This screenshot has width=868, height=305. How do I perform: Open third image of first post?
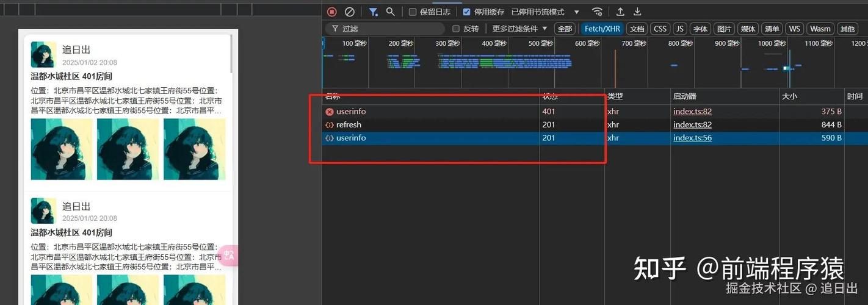pyautogui.click(x=194, y=149)
